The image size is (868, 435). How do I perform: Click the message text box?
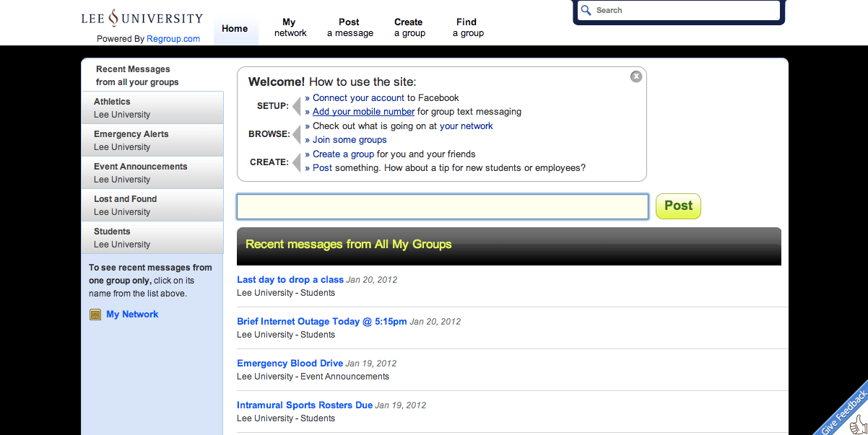pyautogui.click(x=443, y=206)
